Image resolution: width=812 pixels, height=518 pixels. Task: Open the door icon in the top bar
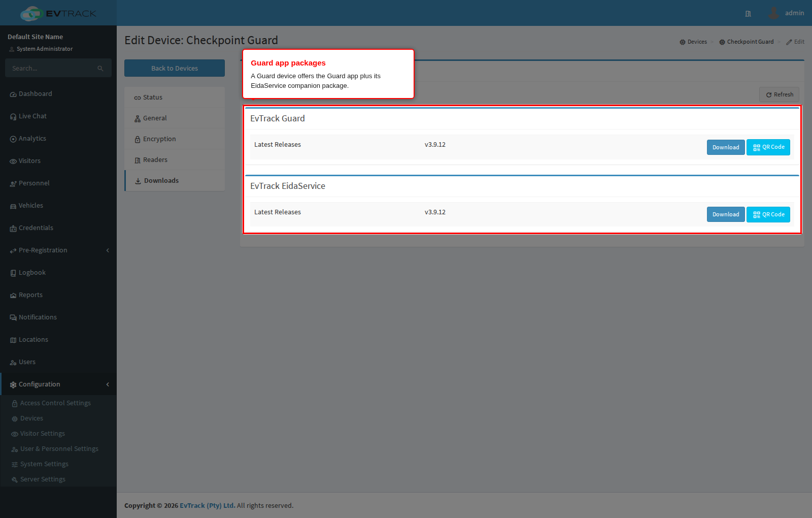coord(748,14)
